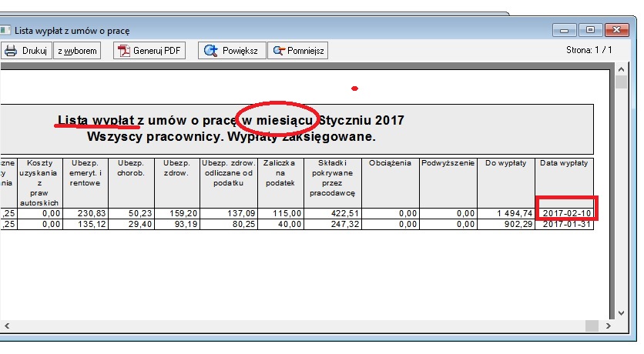Click the vertical scrollbar thumb
Image resolution: width=644 pixels, height=354 pixels.
pyautogui.click(x=621, y=82)
